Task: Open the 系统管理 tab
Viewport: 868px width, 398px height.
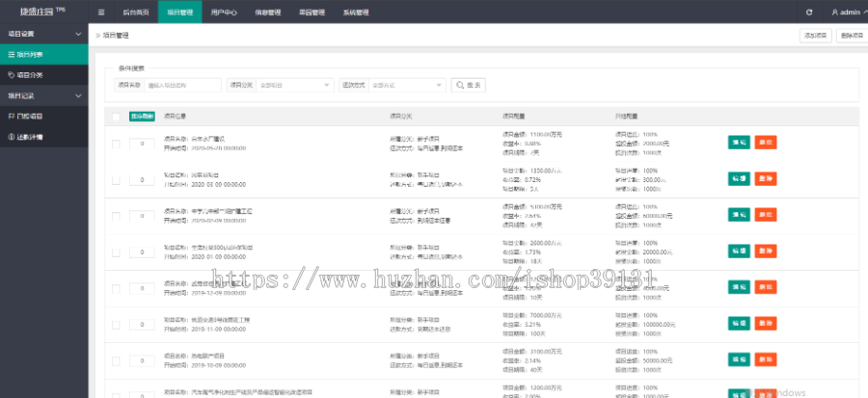Action: tap(356, 13)
